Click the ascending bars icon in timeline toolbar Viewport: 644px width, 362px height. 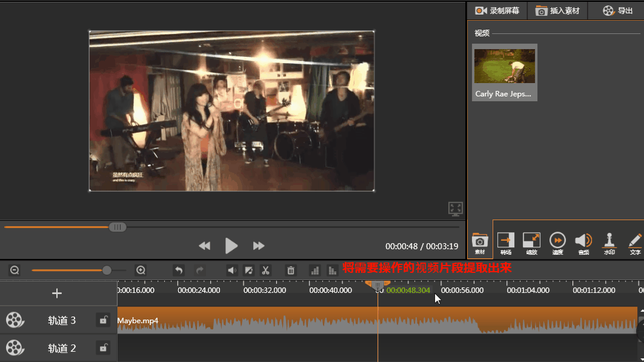(x=315, y=270)
